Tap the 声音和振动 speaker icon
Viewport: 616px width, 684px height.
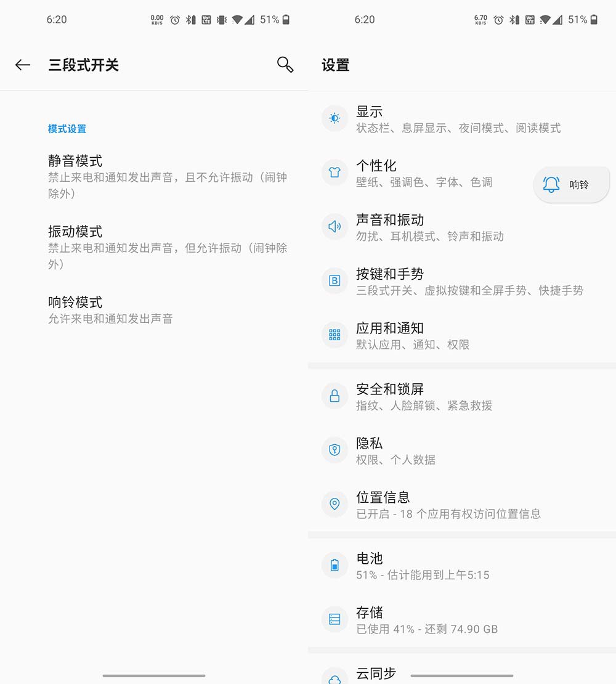pyautogui.click(x=334, y=227)
